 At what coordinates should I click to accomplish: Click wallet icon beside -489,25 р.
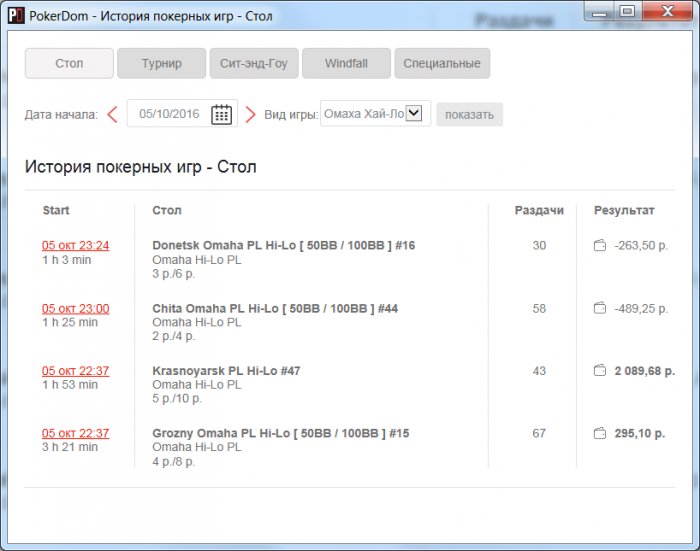pyautogui.click(x=600, y=308)
